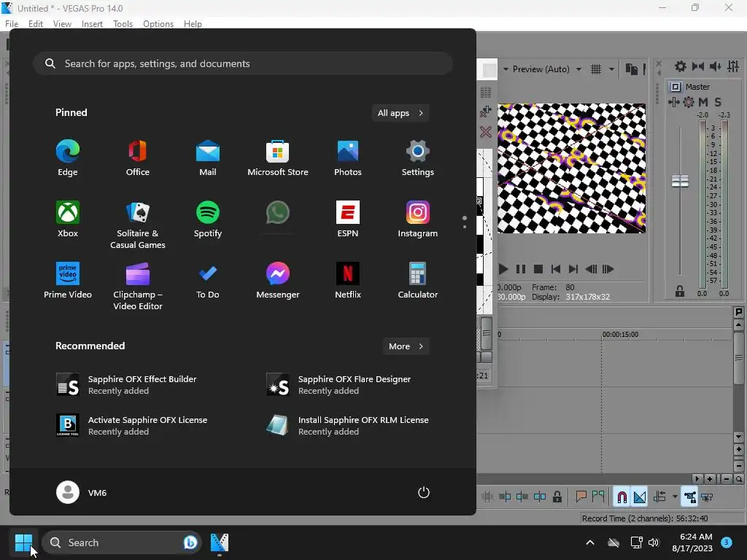Open the Netflix app

tap(348, 281)
